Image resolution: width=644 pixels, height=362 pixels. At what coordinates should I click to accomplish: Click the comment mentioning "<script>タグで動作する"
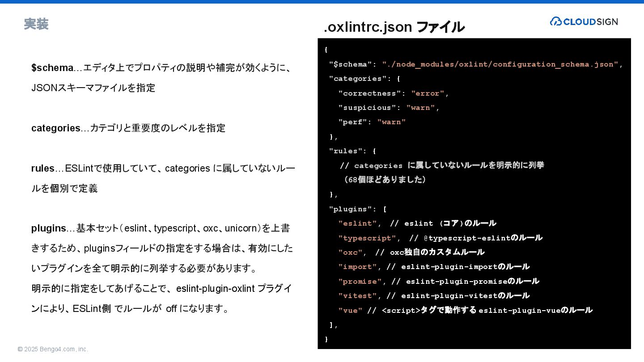[480, 310]
